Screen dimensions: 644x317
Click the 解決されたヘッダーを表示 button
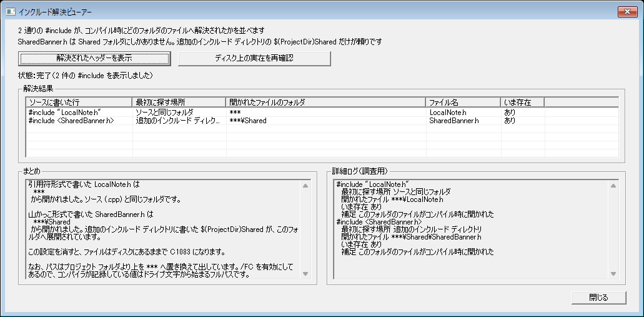[94, 58]
